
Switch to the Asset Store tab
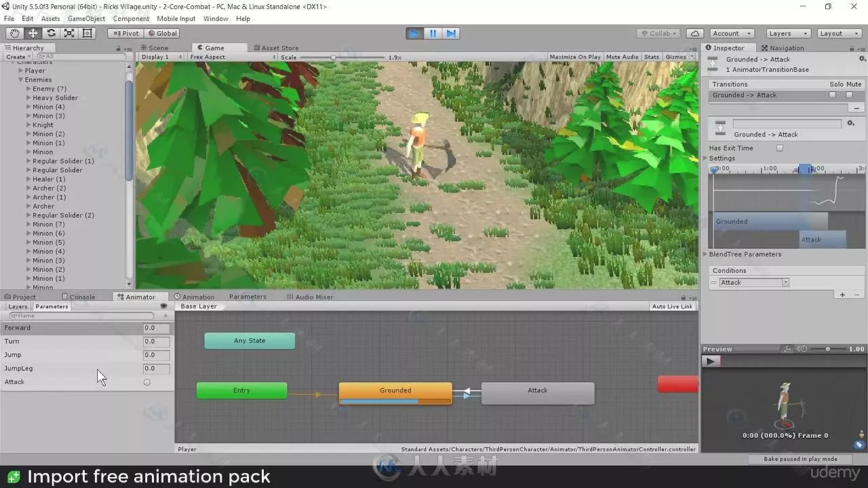pos(276,48)
